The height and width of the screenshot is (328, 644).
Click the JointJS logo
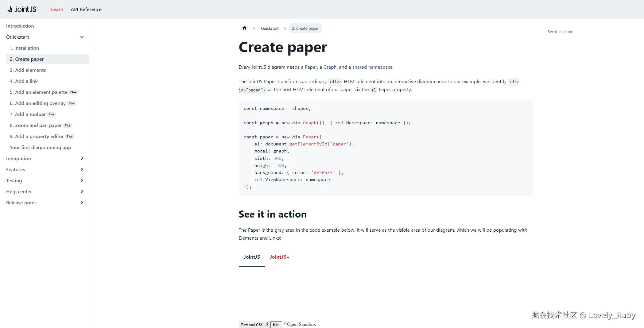click(x=22, y=9)
